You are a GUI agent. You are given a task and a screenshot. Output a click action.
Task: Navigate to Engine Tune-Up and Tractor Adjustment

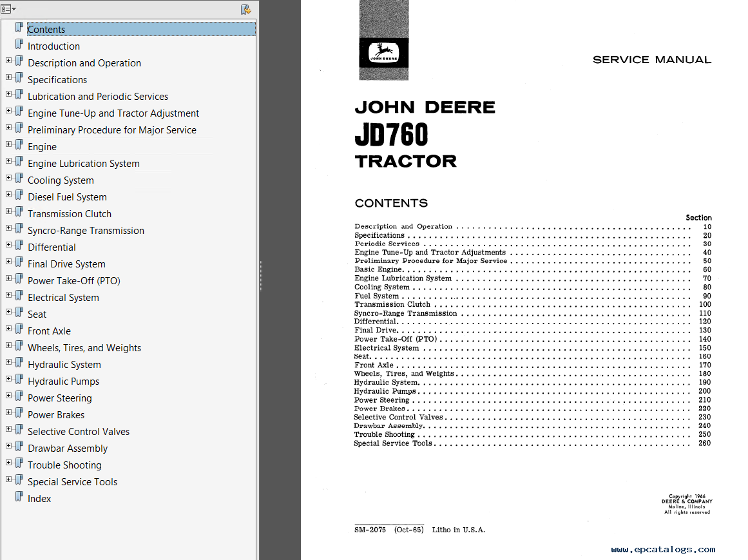point(113,113)
